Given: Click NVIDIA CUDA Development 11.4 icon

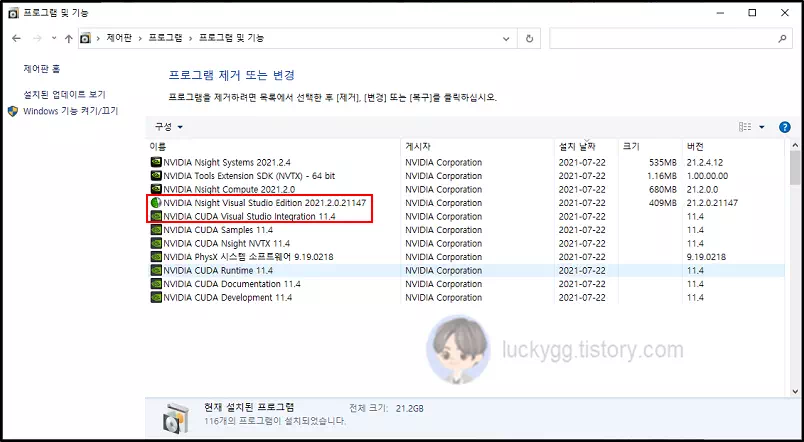Looking at the screenshot, I should point(156,297).
